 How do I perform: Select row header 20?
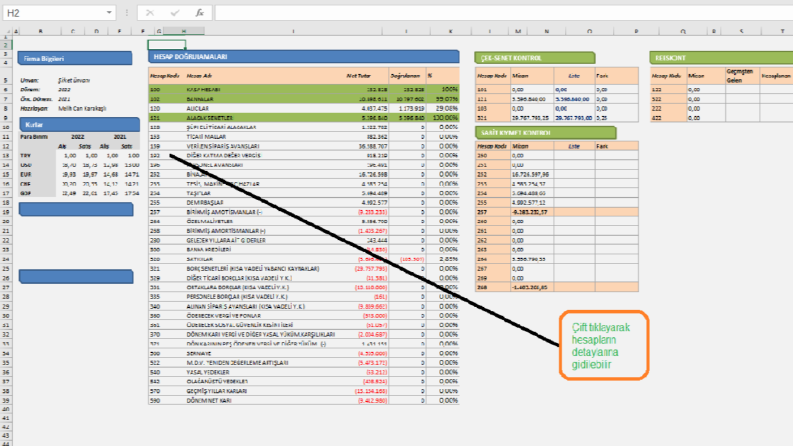click(x=6, y=221)
